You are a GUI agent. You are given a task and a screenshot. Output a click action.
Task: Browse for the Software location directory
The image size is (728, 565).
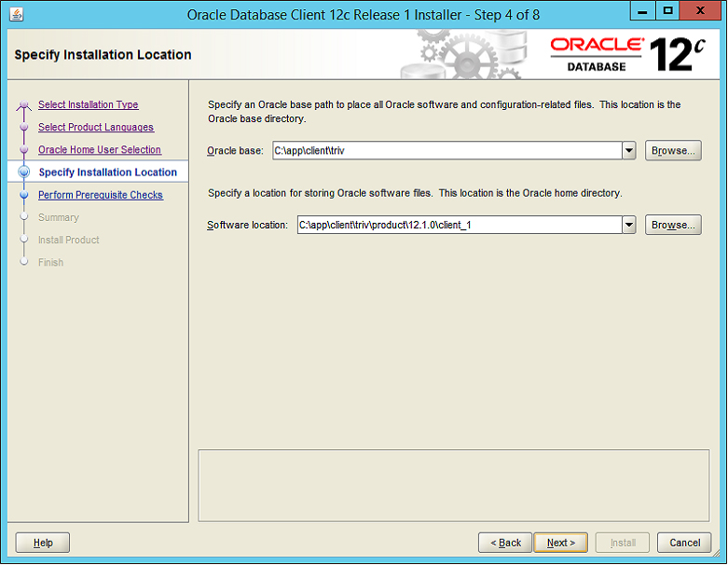tap(673, 225)
